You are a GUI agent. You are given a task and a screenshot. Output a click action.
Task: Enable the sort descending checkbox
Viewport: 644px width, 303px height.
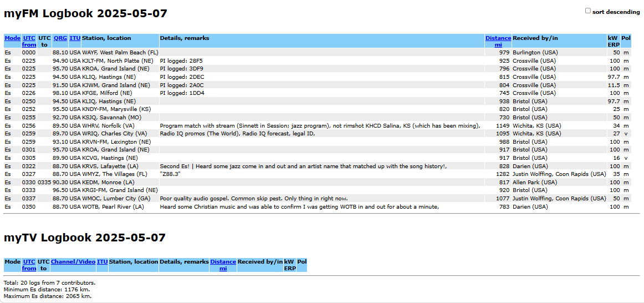pos(587,11)
